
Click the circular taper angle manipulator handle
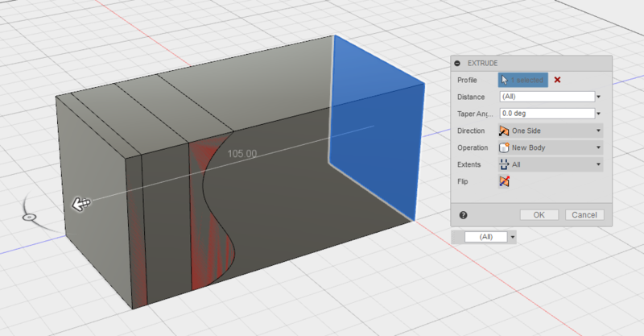pyautogui.click(x=29, y=217)
